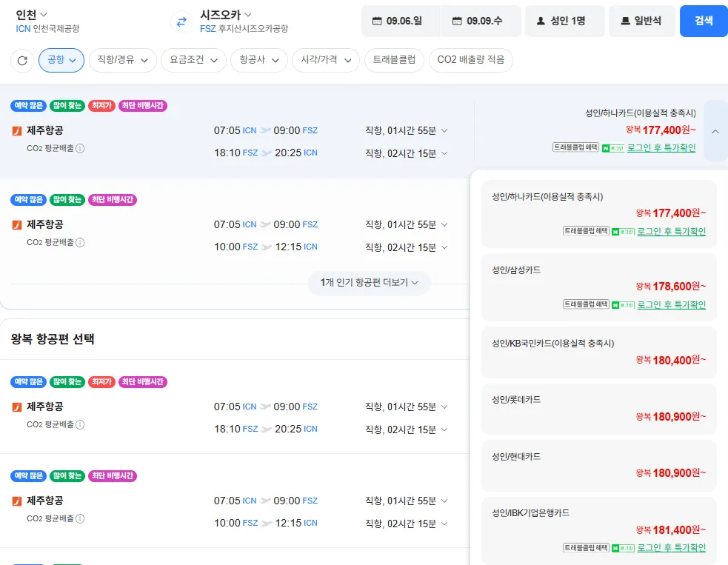
Task: Select the 성인 1명 passenger button
Action: (564, 21)
